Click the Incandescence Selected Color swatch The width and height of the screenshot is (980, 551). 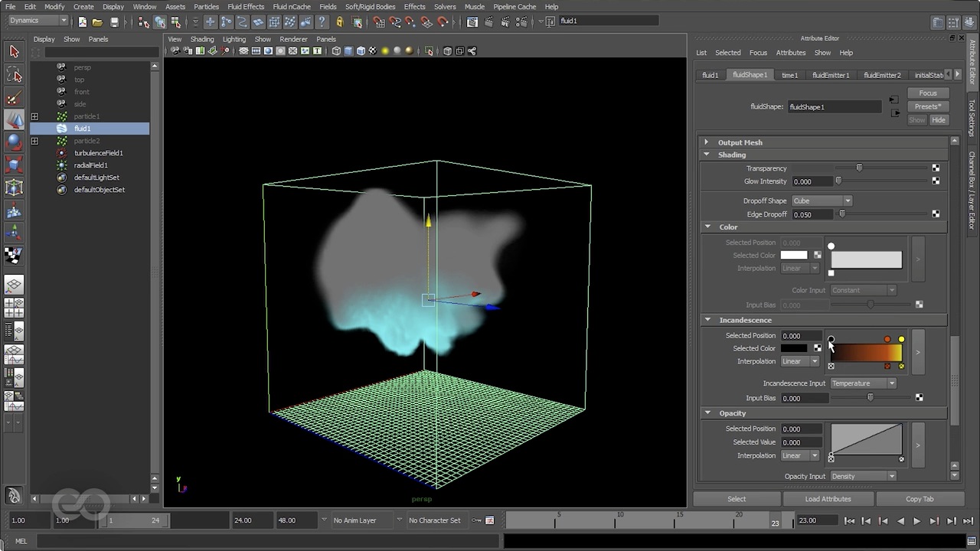[794, 348]
